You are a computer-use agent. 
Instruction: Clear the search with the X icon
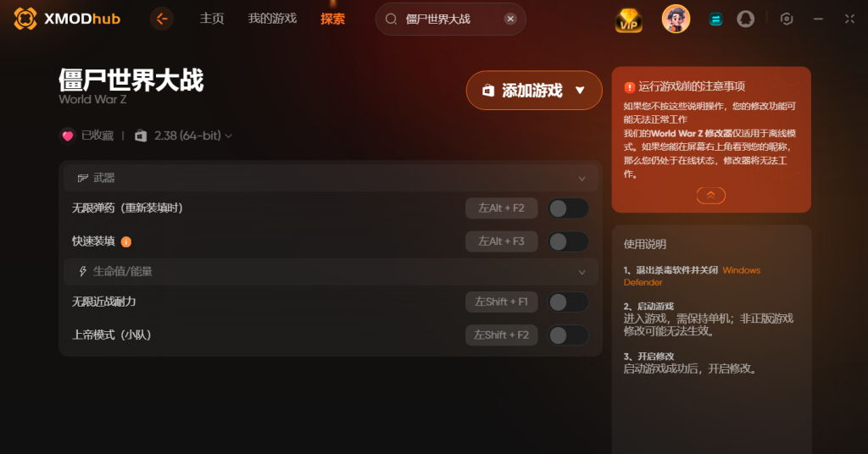click(x=510, y=19)
